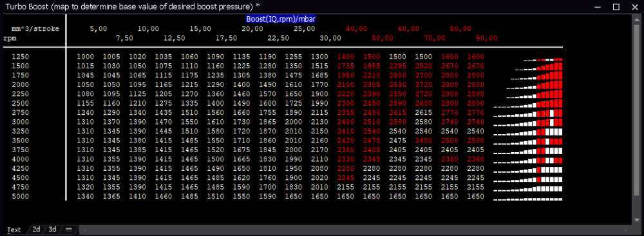Select the 30,00 column header
644x236 pixels.
click(x=330, y=38)
